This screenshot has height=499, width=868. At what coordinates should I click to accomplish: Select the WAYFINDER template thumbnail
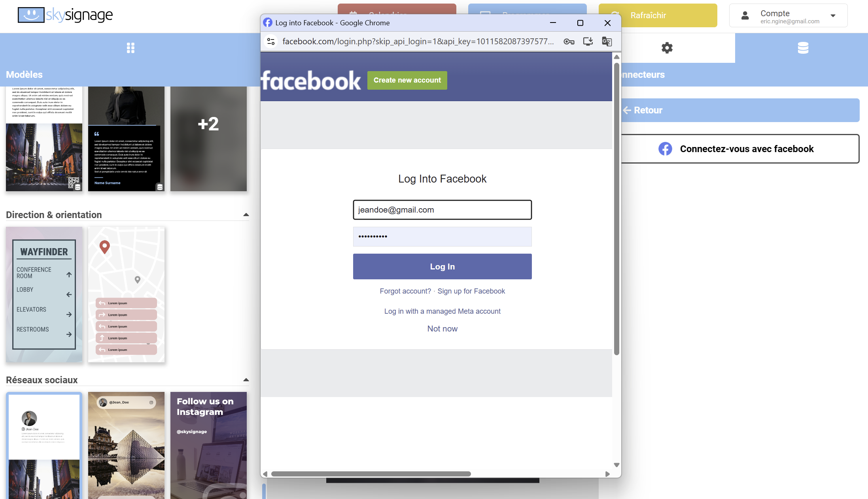coord(44,294)
